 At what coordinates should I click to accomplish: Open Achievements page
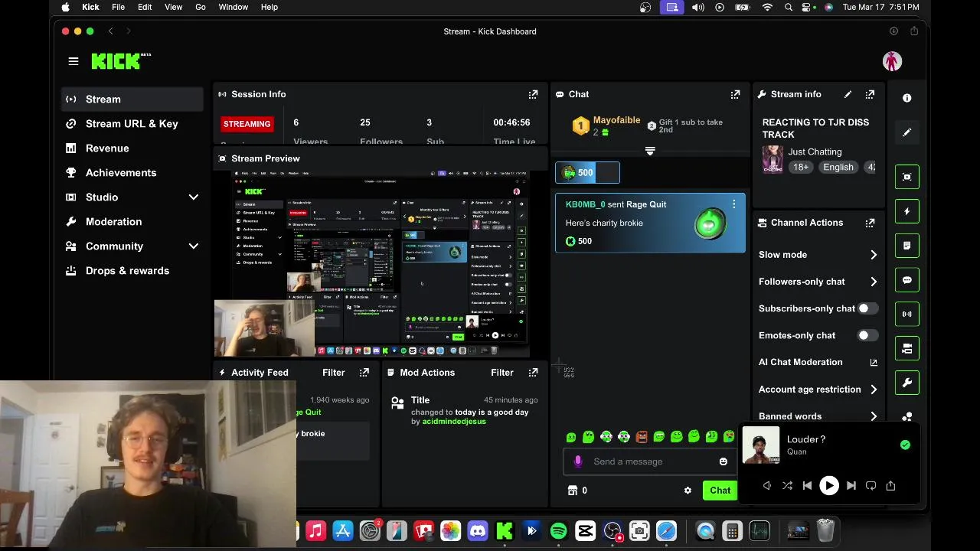(x=132, y=173)
